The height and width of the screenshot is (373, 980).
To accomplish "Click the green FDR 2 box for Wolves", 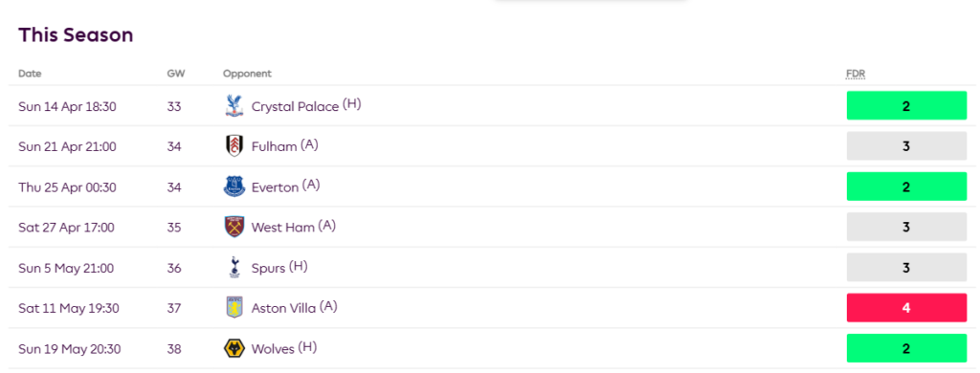I will point(906,348).
